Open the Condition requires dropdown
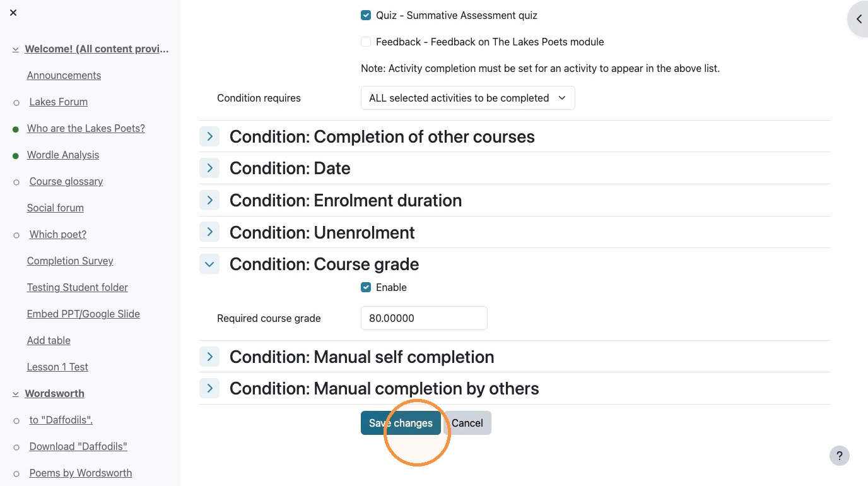 pos(467,98)
